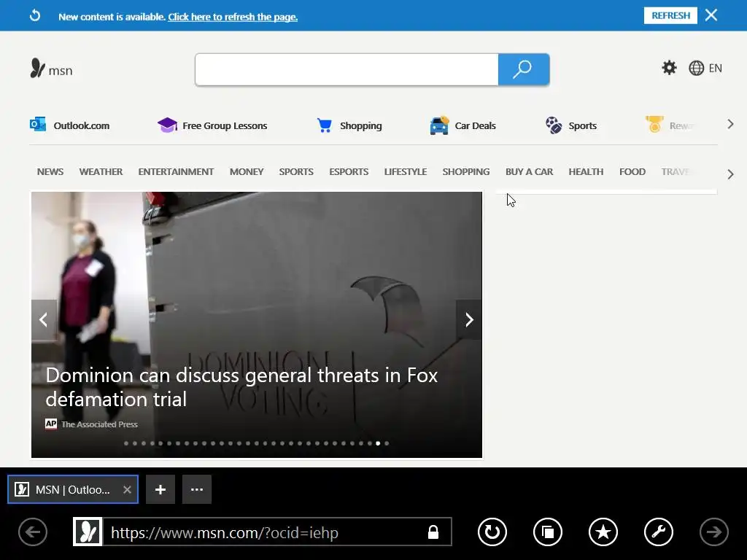Click the site favicon in address bar

pyautogui.click(x=88, y=532)
